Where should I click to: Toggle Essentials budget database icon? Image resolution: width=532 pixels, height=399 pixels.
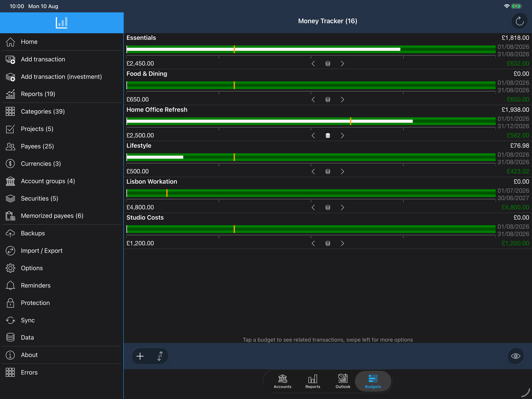327,63
